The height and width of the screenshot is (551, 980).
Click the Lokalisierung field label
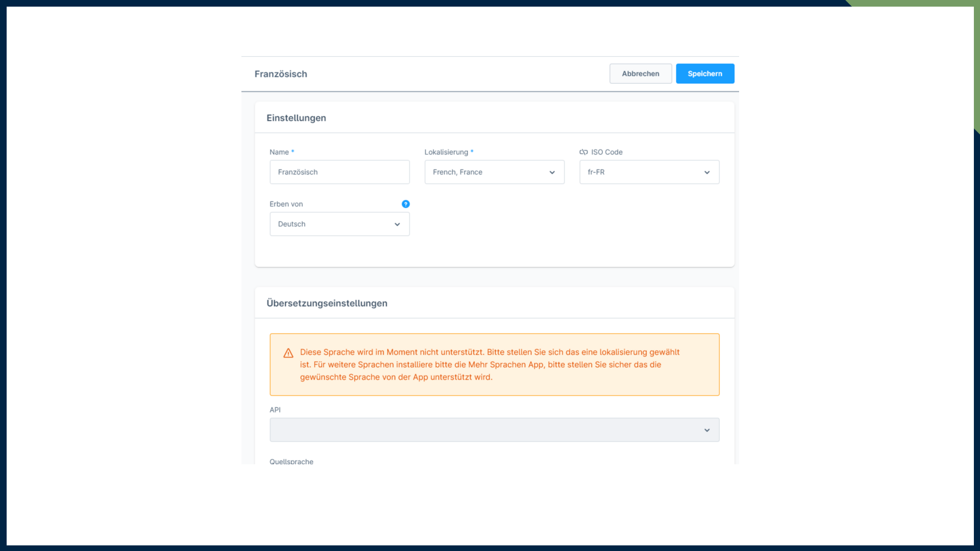446,152
